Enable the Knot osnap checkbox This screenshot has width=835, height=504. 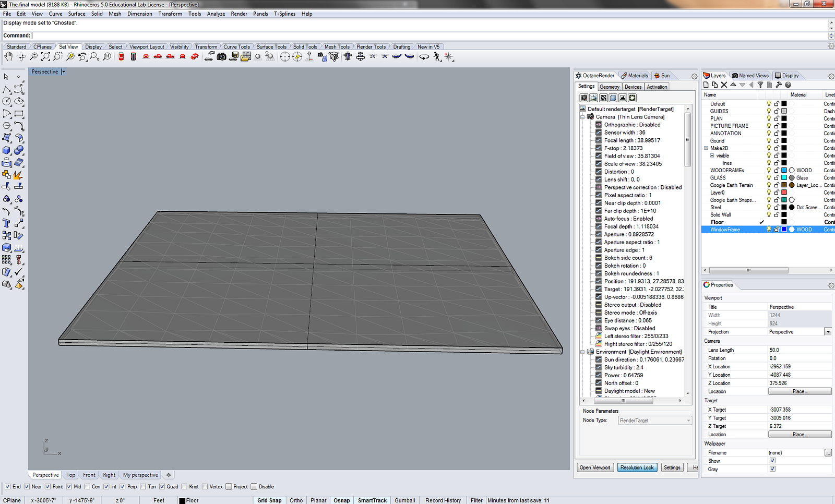click(185, 487)
